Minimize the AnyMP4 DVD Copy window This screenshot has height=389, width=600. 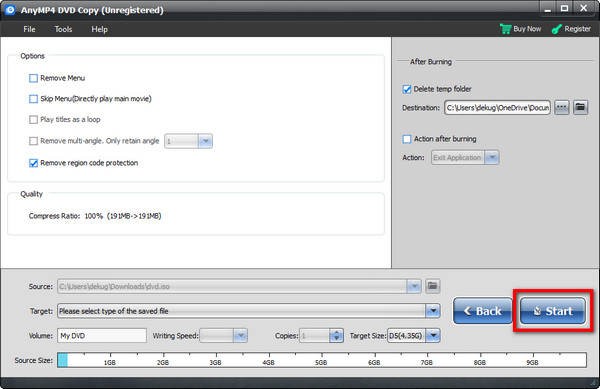[548, 8]
